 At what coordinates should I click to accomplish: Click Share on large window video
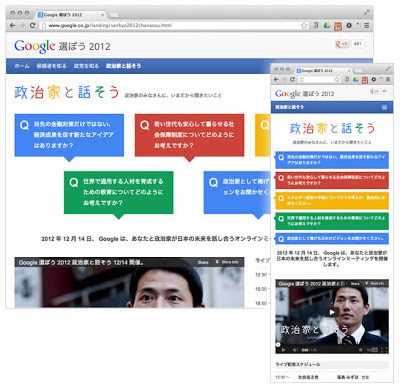pos(203,262)
